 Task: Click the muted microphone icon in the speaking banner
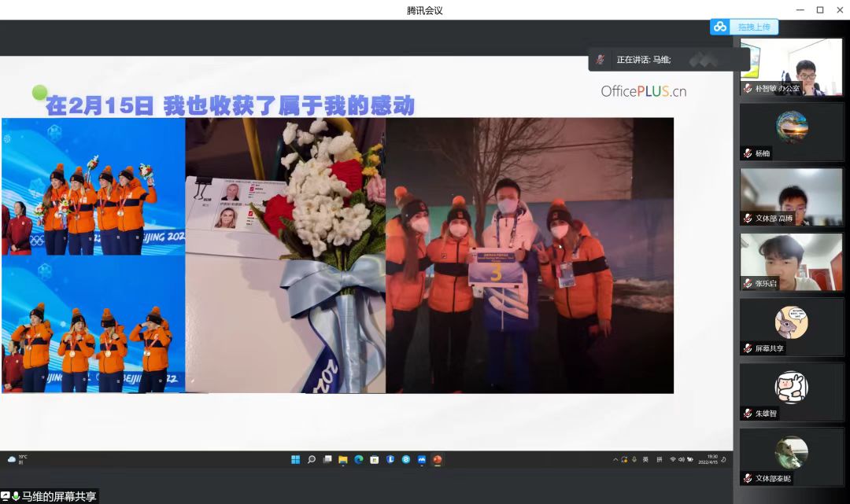pos(601,60)
